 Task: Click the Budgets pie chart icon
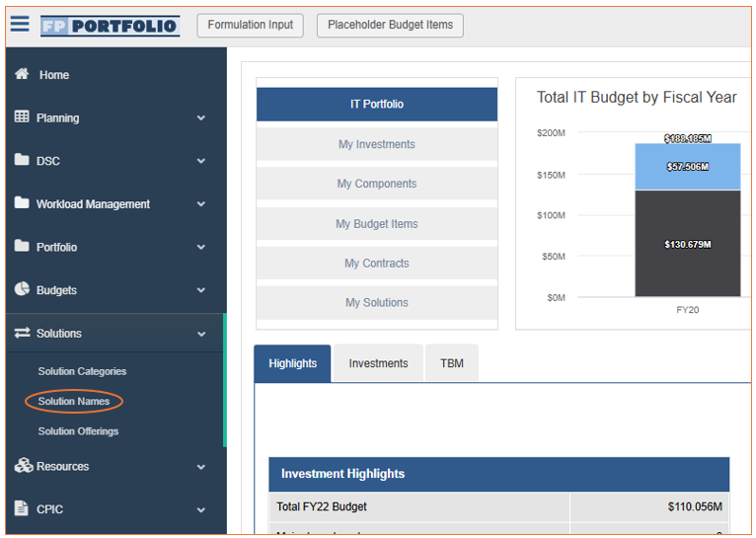[x=22, y=289]
